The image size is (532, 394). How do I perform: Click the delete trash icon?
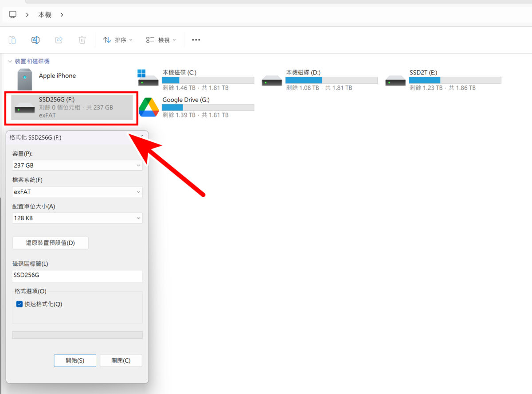pos(82,40)
